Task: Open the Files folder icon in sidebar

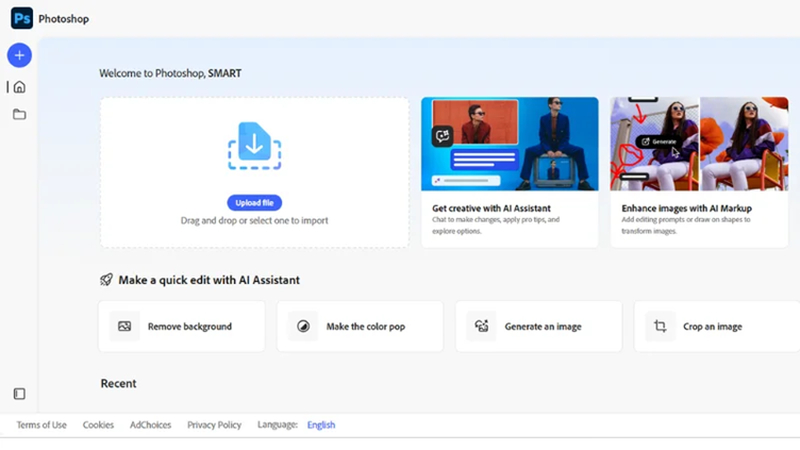Action: 19,114
